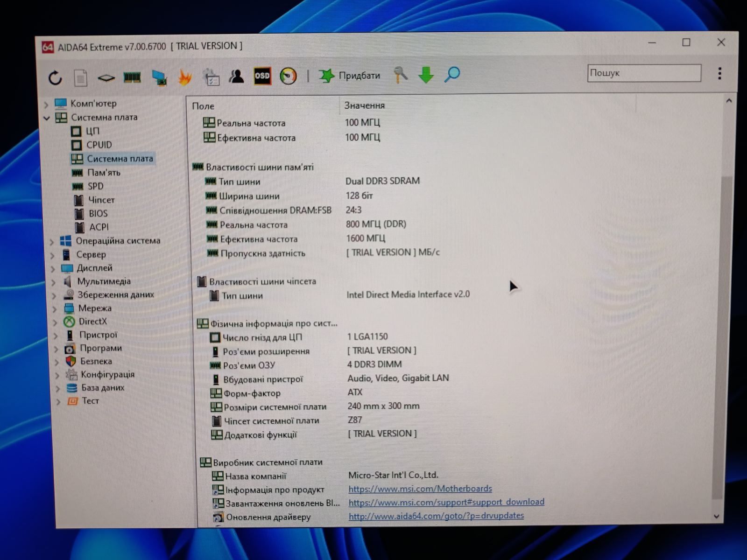Expand the Дисплей tree node
The height and width of the screenshot is (560, 747).
(x=53, y=269)
